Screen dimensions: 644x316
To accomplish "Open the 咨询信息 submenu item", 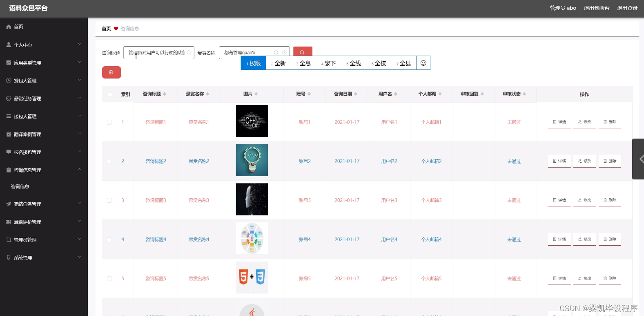I will 20,186.
